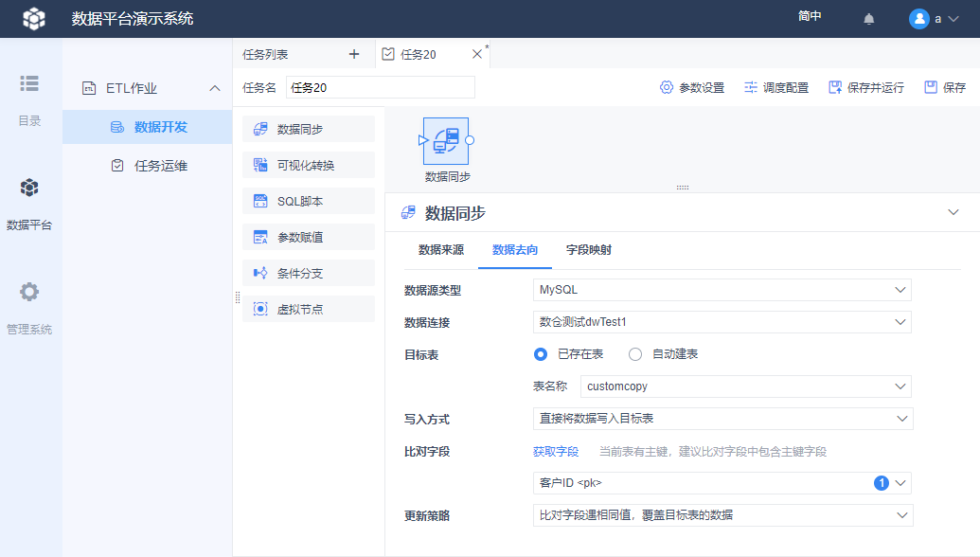Close the 任务20 tab
The image size is (980, 557).
point(477,54)
